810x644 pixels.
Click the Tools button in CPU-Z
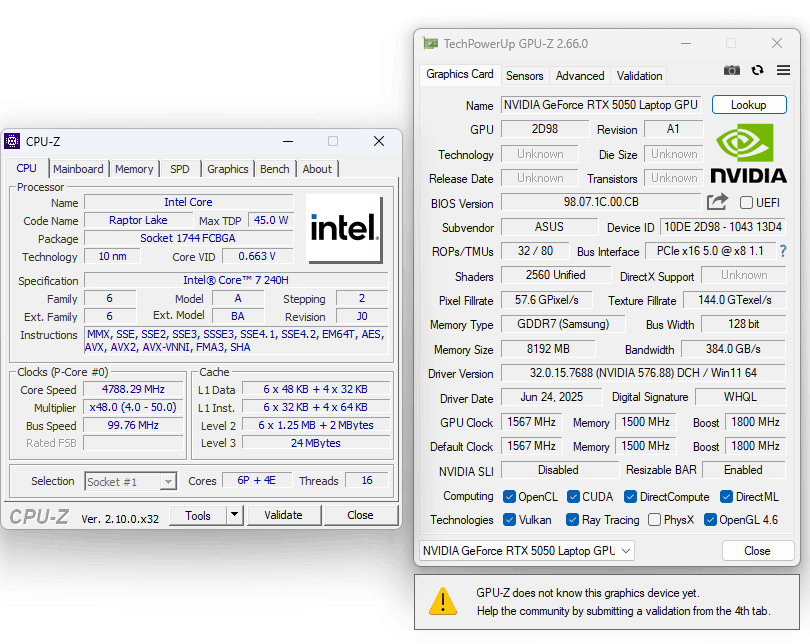[198, 515]
